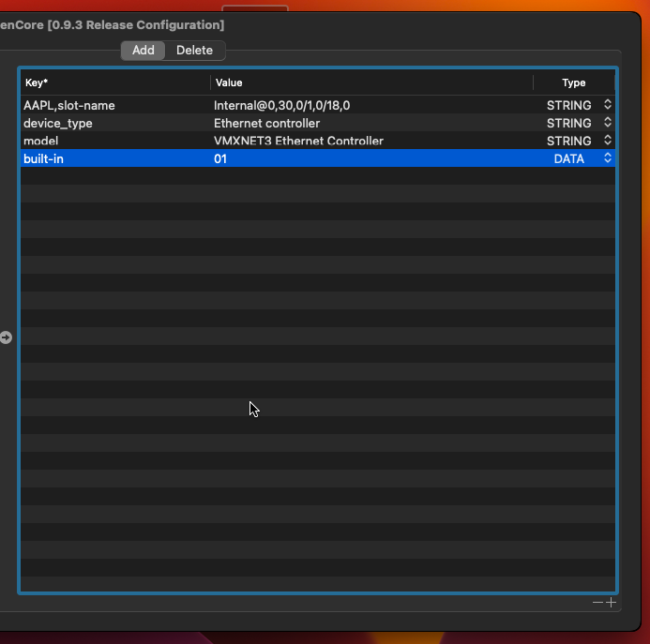Image resolution: width=650 pixels, height=644 pixels.
Task: Click the built-in key cell
Action: click(x=44, y=158)
